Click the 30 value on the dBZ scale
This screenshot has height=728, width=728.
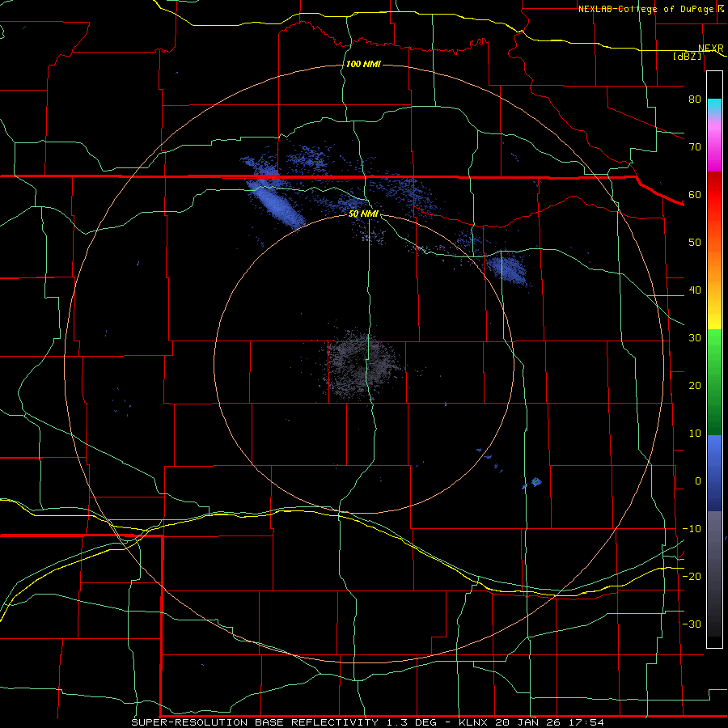click(x=695, y=338)
